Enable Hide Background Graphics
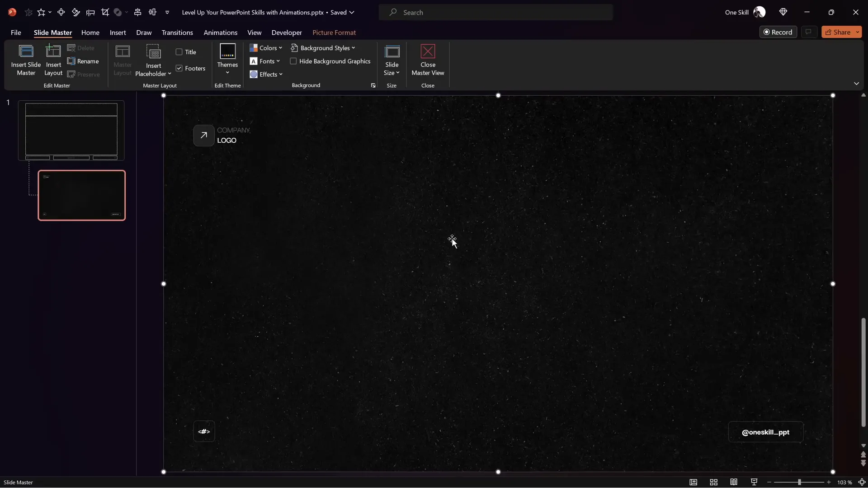 294,61
